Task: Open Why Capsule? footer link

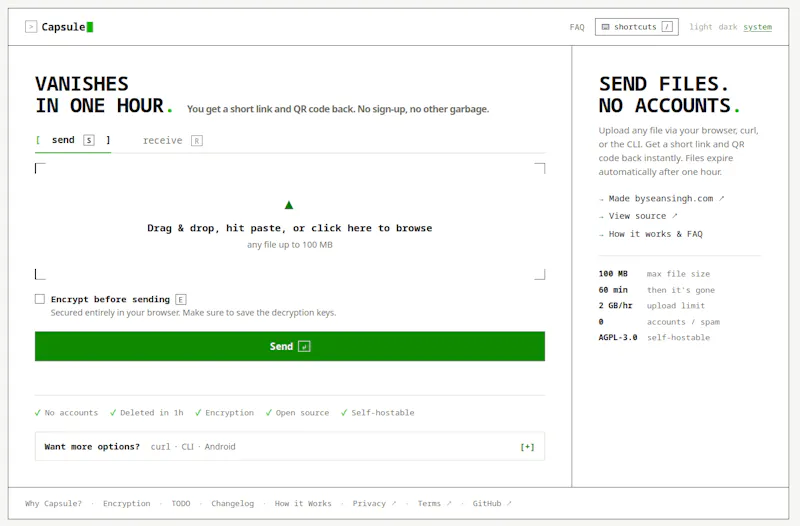Action: coord(53,504)
